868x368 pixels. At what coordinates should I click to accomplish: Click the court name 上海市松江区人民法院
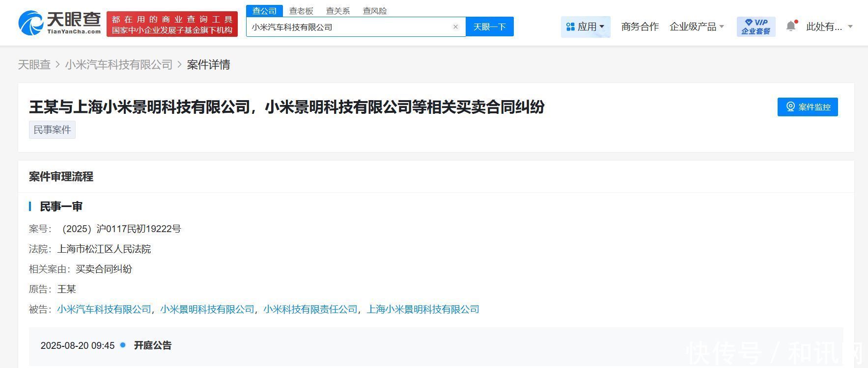click(x=104, y=249)
